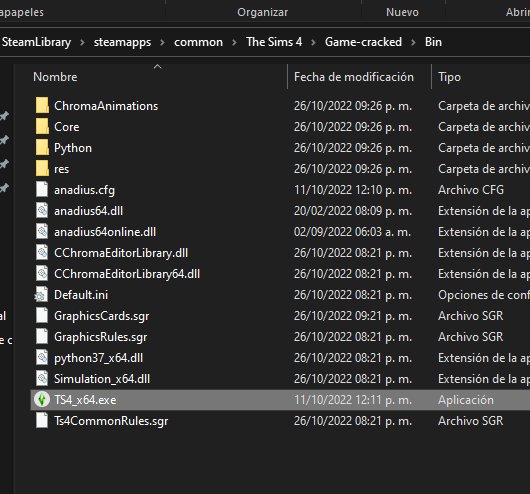530x494 pixels.
Task: Expand the breadcrumb chevron after SteamLibrary
Action: point(82,43)
